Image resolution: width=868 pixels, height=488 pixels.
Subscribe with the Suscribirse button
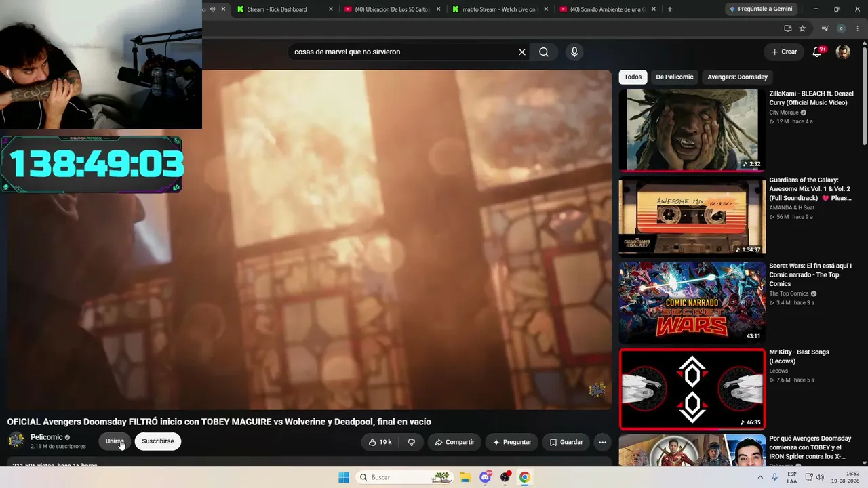point(158,441)
